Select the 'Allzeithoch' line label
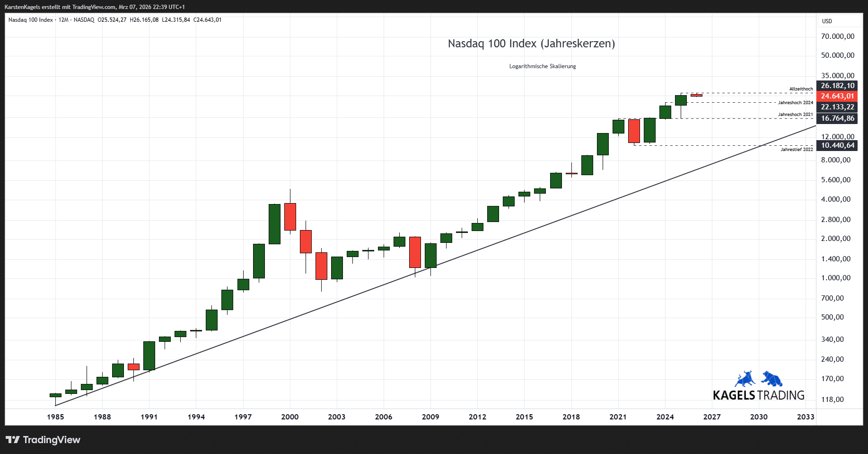This screenshot has height=454, width=868. (x=801, y=89)
